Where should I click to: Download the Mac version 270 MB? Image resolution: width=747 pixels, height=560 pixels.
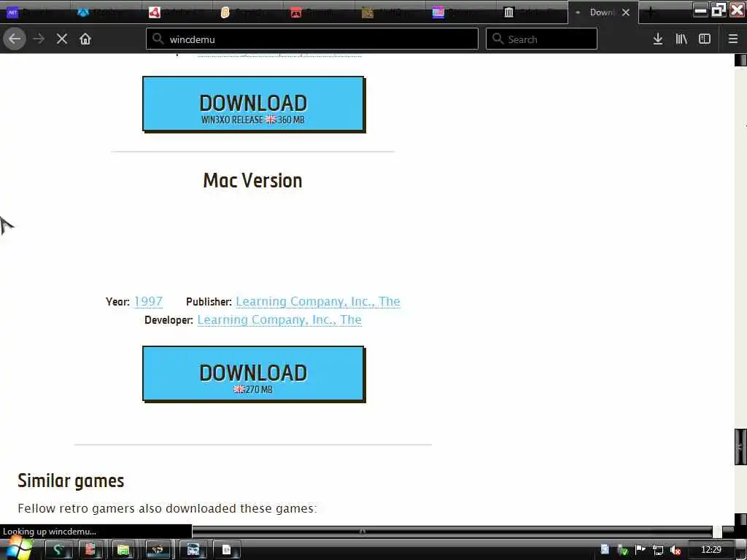point(253,374)
